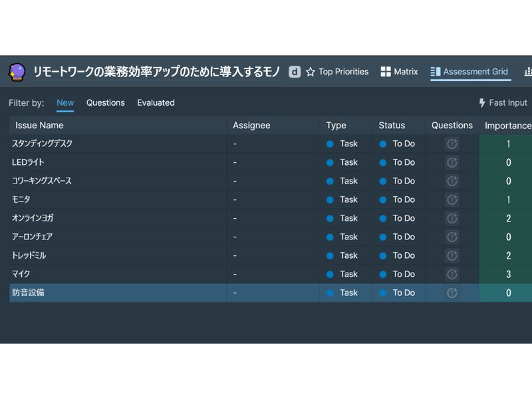Click the Matrix grid icon
This screenshot has height=399, width=532.
click(x=386, y=72)
